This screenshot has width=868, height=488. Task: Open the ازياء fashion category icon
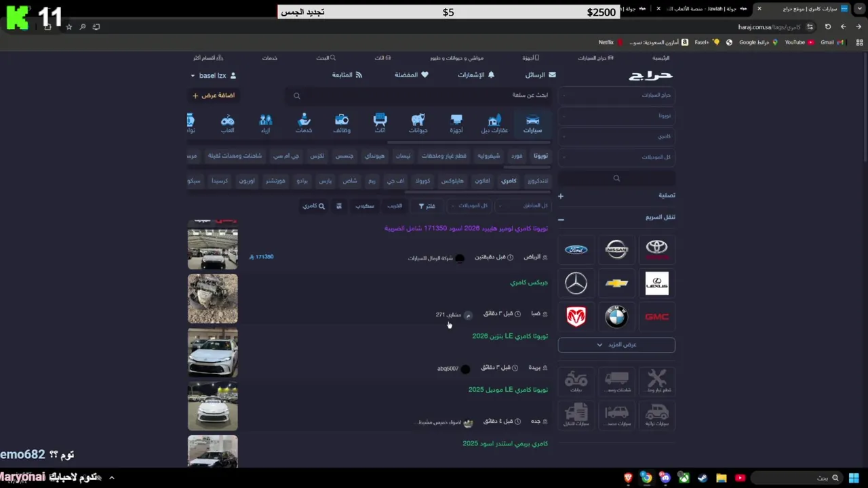266,123
